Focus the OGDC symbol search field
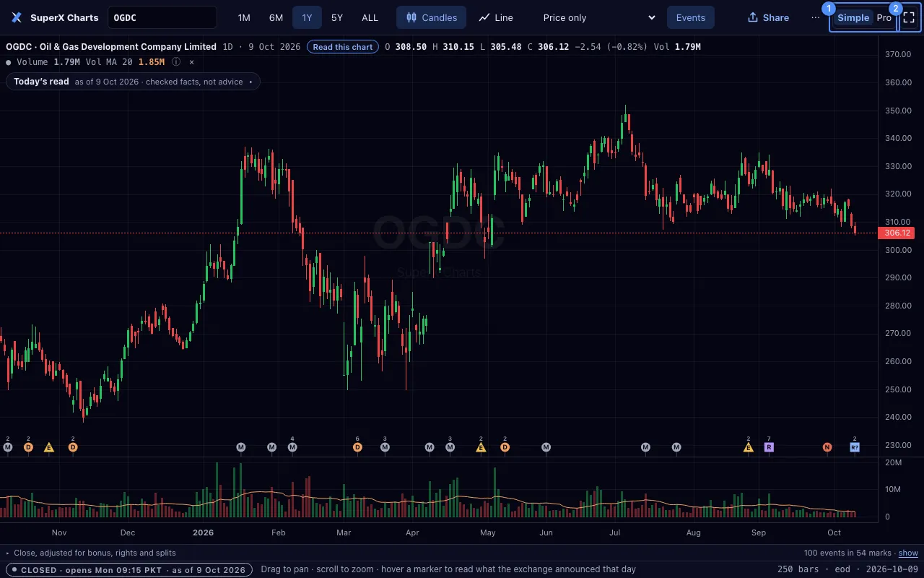This screenshot has width=924, height=578. pyautogui.click(x=162, y=17)
